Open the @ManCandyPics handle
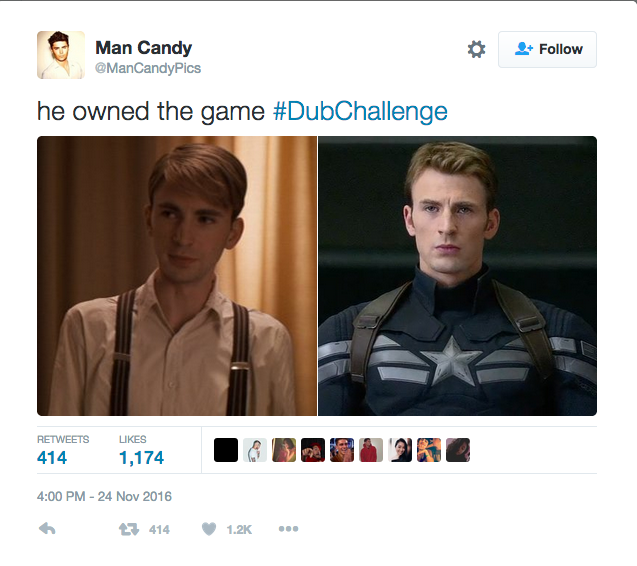This screenshot has height=566, width=637. [148, 68]
